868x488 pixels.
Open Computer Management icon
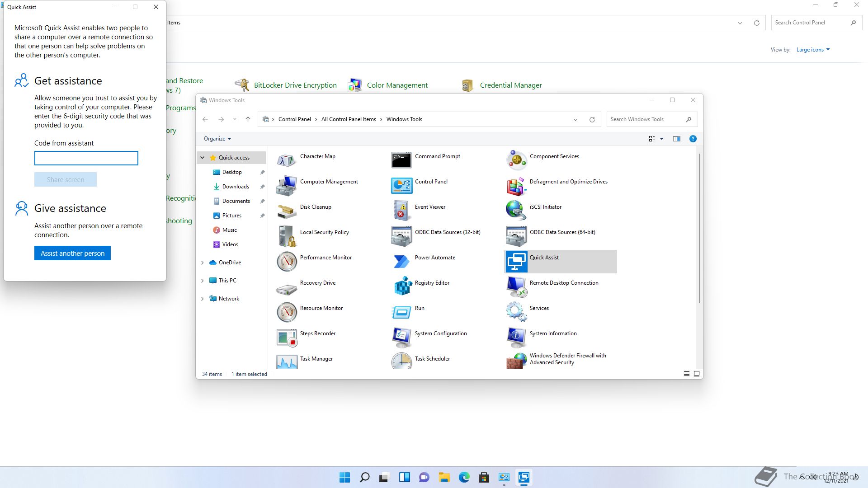tap(287, 185)
